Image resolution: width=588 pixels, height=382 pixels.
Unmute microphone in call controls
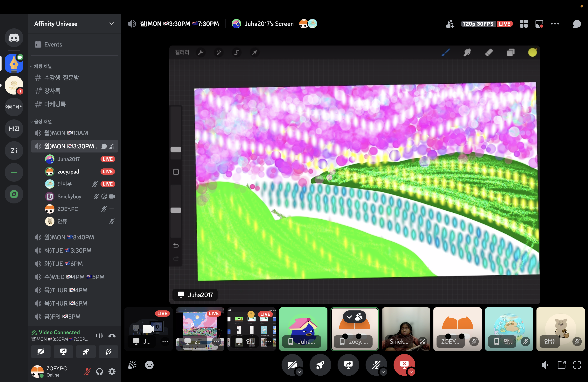(376, 365)
